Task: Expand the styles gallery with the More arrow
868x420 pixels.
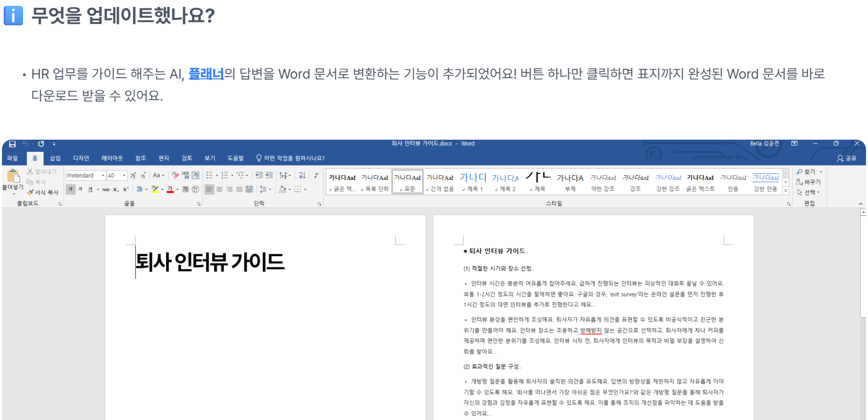Action: tap(786, 191)
